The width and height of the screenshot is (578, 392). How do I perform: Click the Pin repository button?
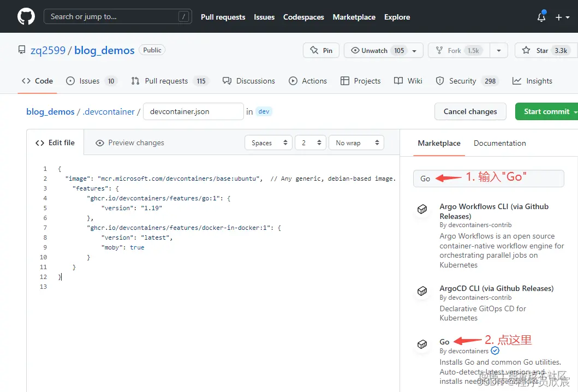point(321,51)
